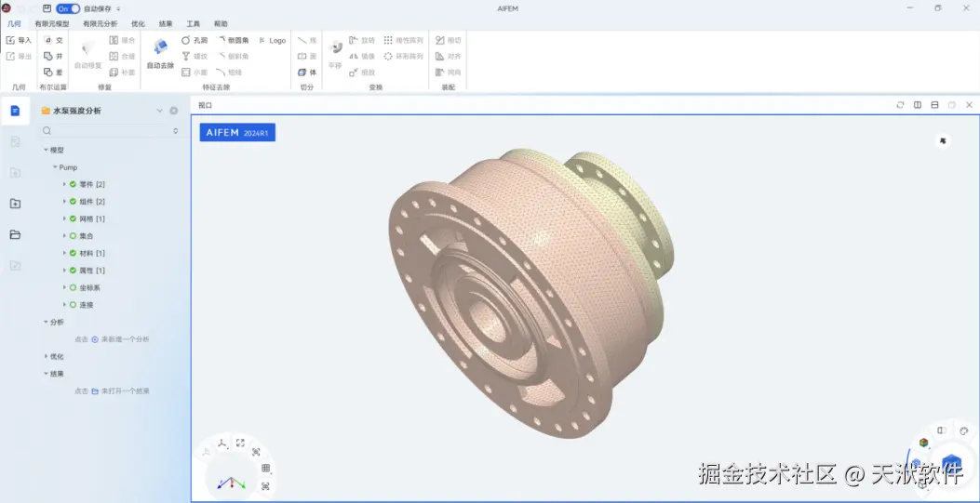Open the search filter arrows in tree search
980x503 pixels.
(x=176, y=131)
